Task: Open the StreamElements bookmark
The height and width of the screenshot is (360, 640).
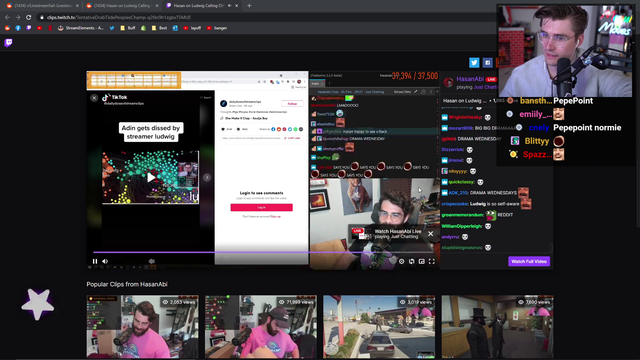Action: tap(80, 28)
